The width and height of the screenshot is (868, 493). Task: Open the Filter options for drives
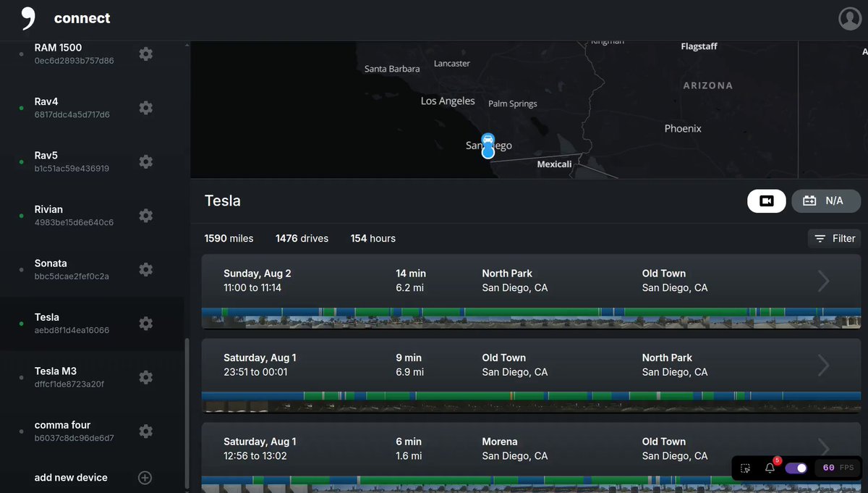835,238
